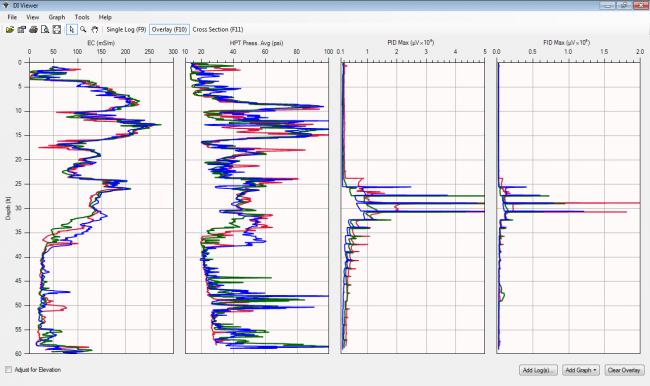Open the Graph menu
The height and width of the screenshot is (386, 650).
click(57, 17)
